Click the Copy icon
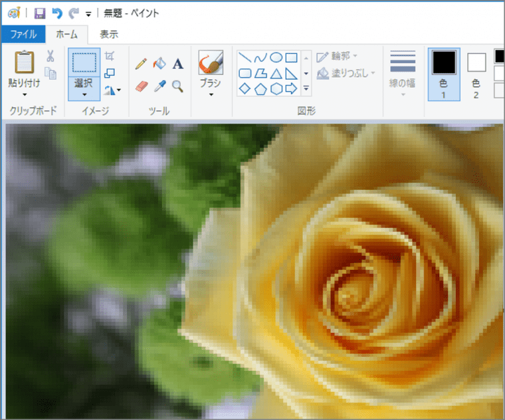505x420 pixels. pyautogui.click(x=50, y=73)
